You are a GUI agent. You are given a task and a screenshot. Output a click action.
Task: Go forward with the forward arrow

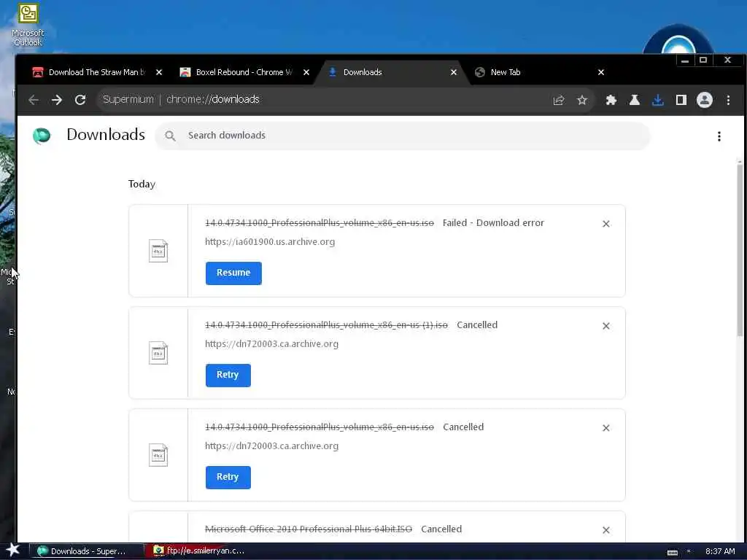57,100
